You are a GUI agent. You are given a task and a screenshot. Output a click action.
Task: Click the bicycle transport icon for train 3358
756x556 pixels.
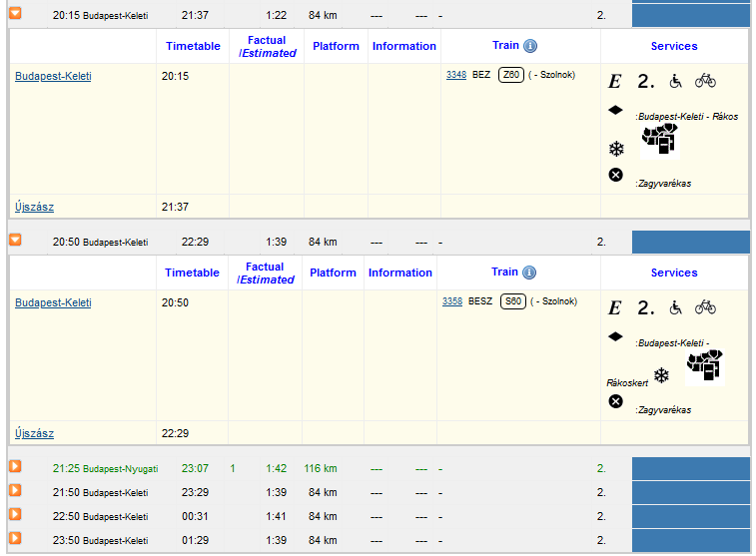point(705,306)
